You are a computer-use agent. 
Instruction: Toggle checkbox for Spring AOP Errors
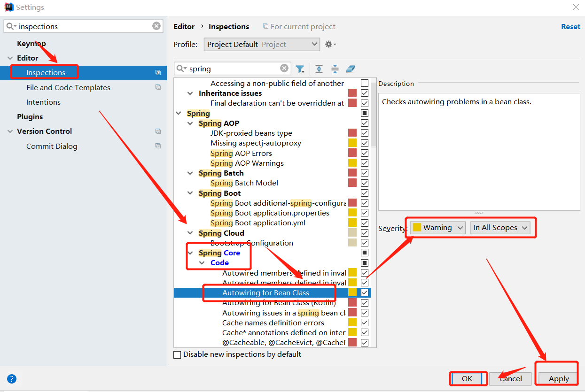click(365, 153)
